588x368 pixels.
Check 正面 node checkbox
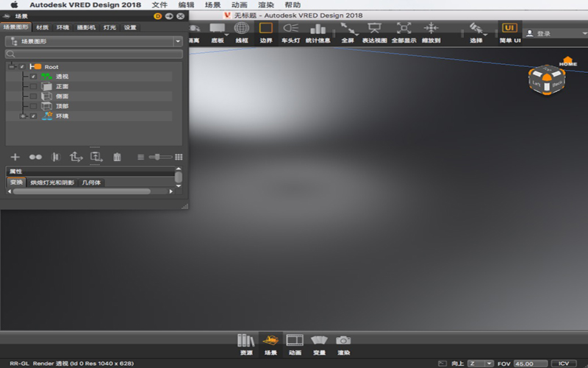(x=33, y=86)
